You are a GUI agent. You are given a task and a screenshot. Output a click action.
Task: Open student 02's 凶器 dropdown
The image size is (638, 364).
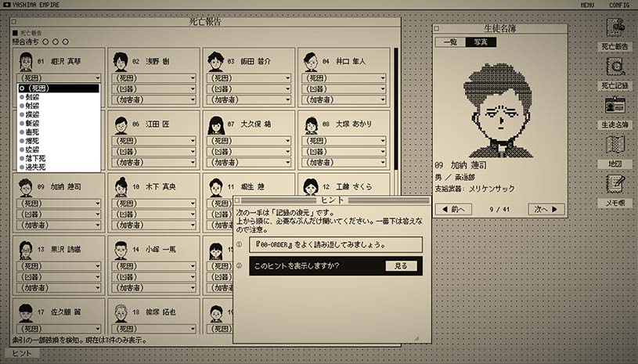(x=153, y=88)
